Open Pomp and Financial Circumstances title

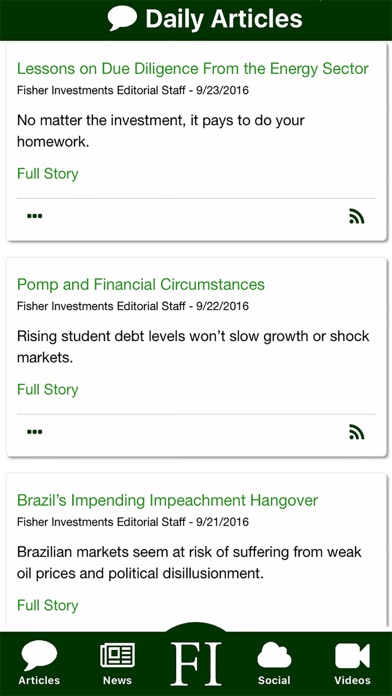(141, 285)
